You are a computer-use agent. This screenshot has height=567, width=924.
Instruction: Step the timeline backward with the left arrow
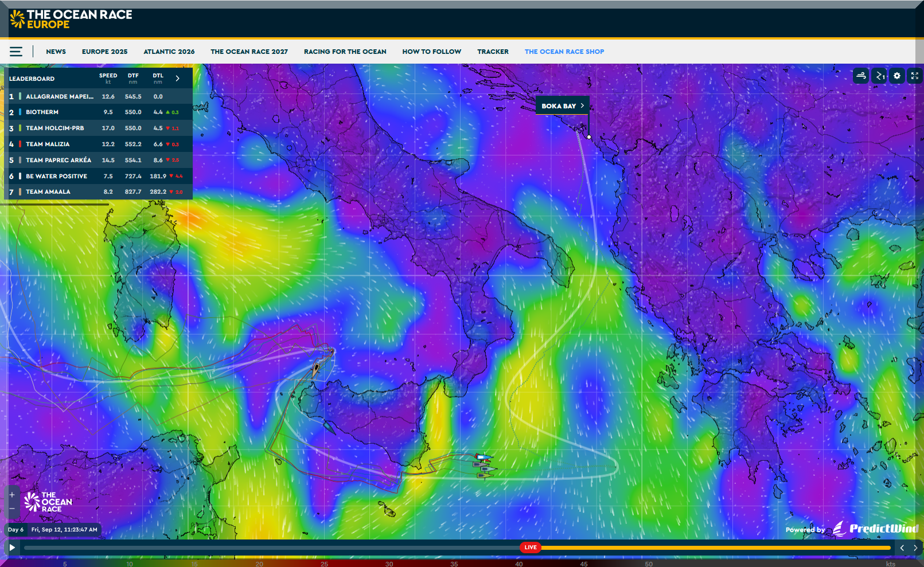[x=902, y=548]
